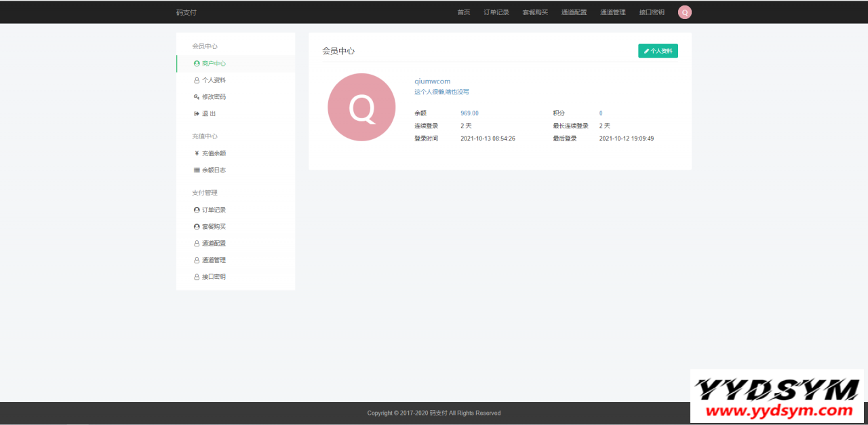The height and width of the screenshot is (425, 868).
Task: Open the Q avatar menu in top bar
Action: (x=685, y=12)
